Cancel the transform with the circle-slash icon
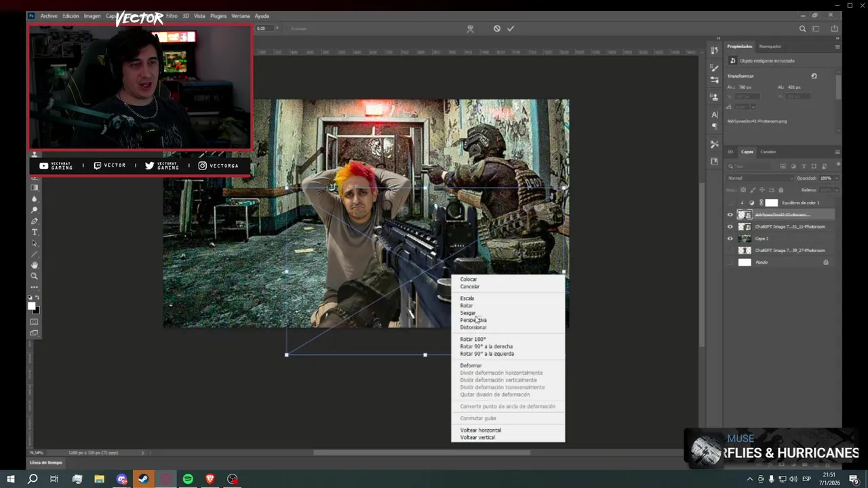Image resolution: width=868 pixels, height=488 pixels. click(x=497, y=28)
